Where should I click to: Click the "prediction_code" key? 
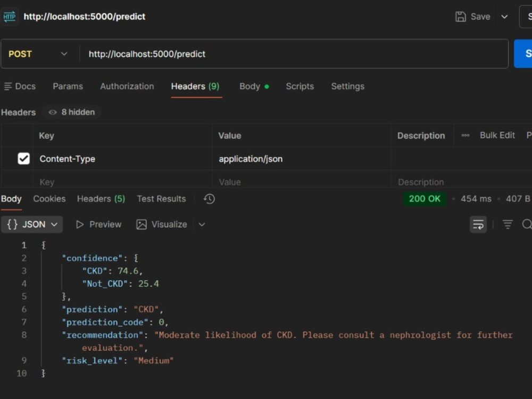pos(105,322)
